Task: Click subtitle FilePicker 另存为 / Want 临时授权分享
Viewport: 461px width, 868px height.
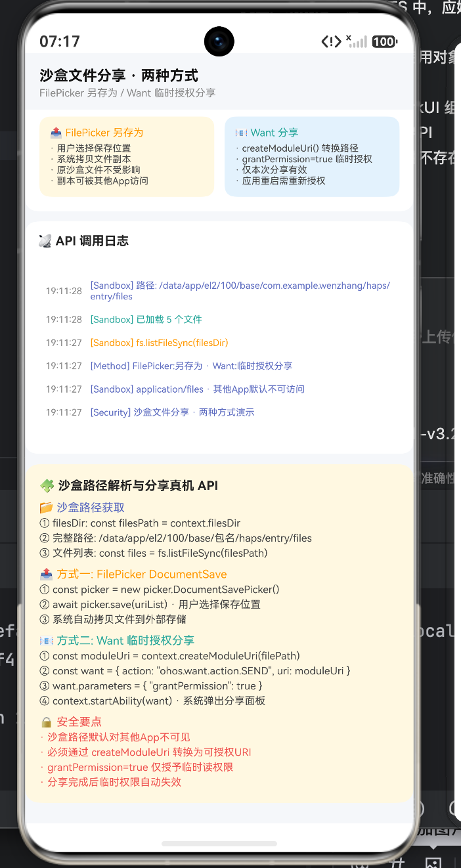Action: point(127,93)
